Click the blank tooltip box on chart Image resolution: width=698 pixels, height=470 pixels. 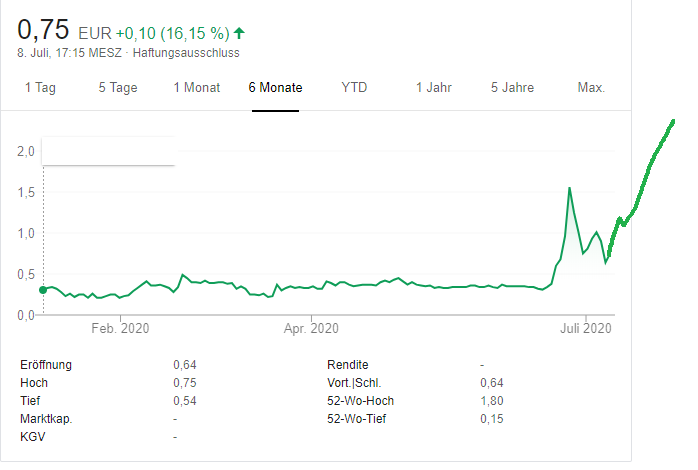coord(109,150)
